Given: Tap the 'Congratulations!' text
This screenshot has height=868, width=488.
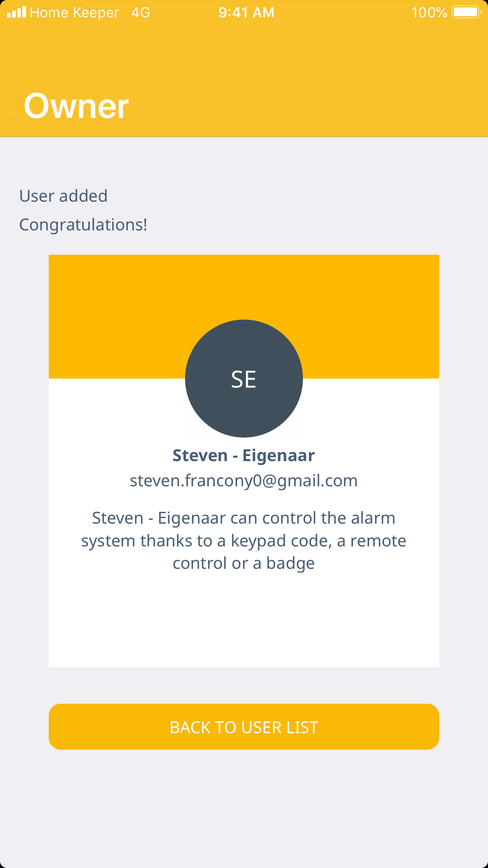Looking at the screenshot, I should click(x=83, y=225).
